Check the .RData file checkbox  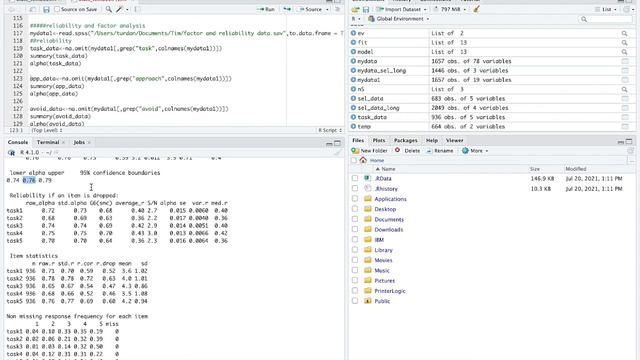tap(355, 178)
